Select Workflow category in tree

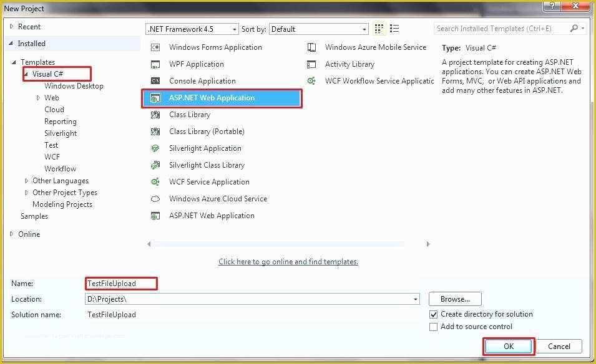(60, 169)
